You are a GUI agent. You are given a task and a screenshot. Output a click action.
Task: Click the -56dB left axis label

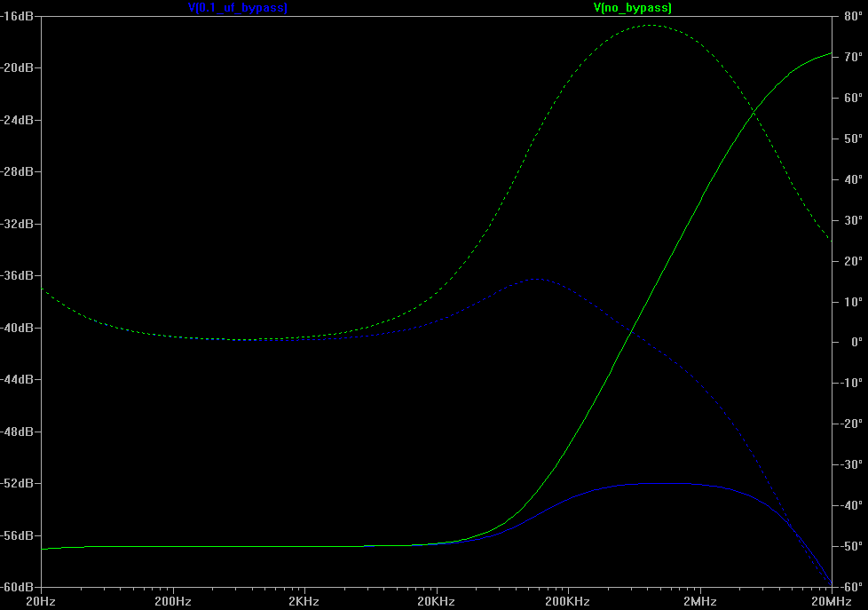[17, 535]
